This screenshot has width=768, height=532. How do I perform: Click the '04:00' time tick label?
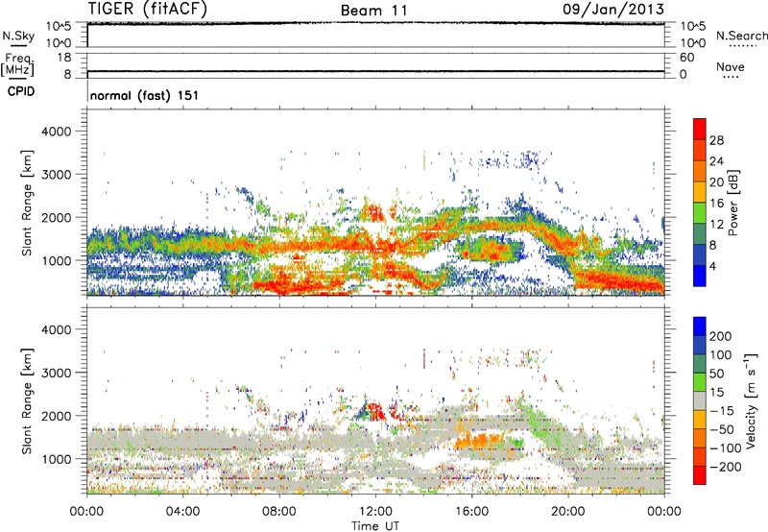182,512
